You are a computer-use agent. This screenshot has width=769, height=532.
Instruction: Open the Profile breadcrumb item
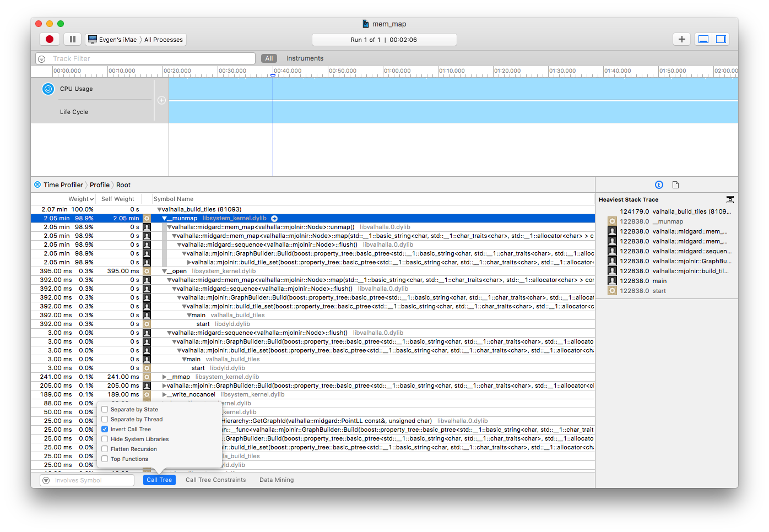[99, 184]
